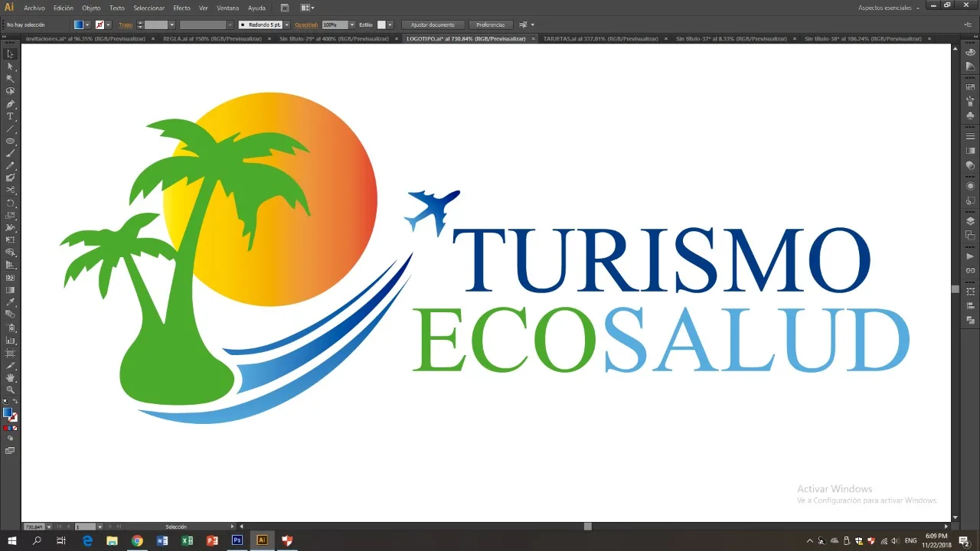This screenshot has height=551, width=980.
Task: Open the Swatches panel
Action: tap(970, 87)
